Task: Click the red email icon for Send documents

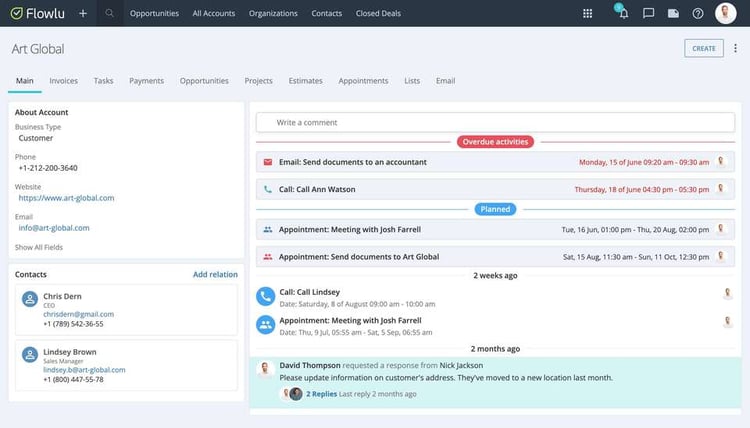Action: 268,162
